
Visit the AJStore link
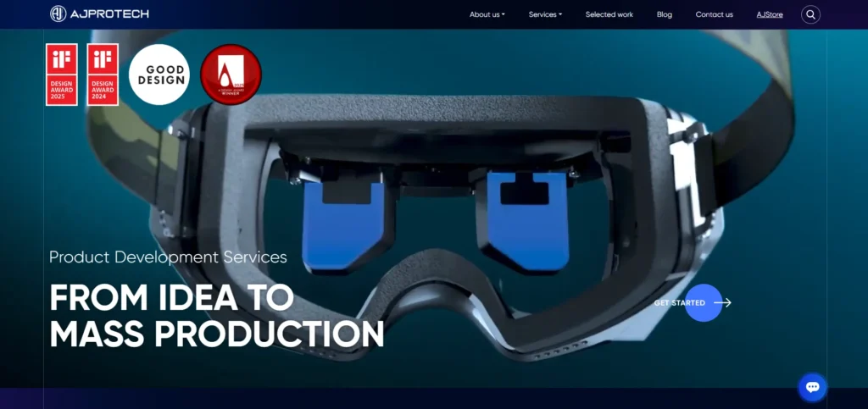click(x=770, y=14)
